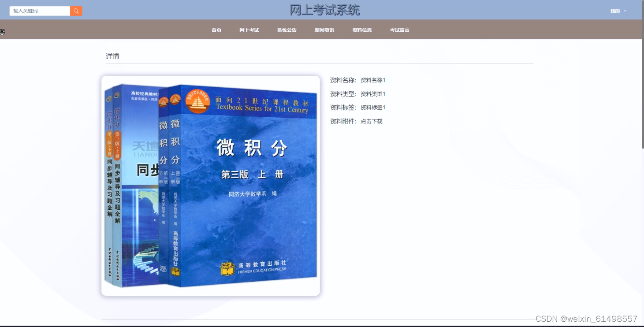Click the page vertical scrollbar thumb
Image resolution: width=644 pixels, height=327 pixels.
(642, 74)
